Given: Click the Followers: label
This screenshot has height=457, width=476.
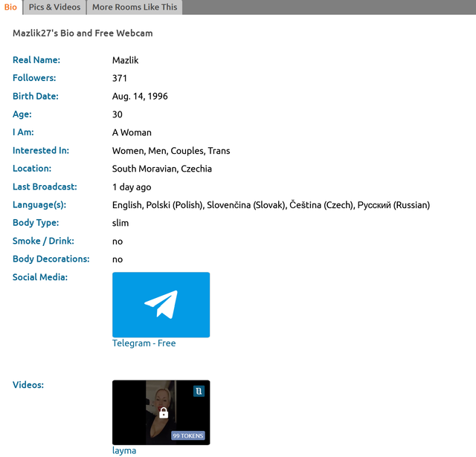Looking at the screenshot, I should (34, 78).
